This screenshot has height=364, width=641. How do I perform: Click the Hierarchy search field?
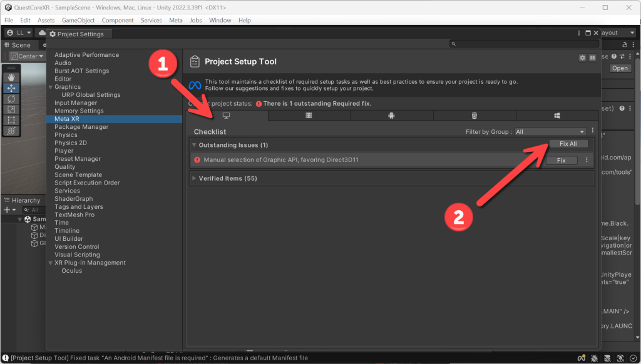coord(34,210)
